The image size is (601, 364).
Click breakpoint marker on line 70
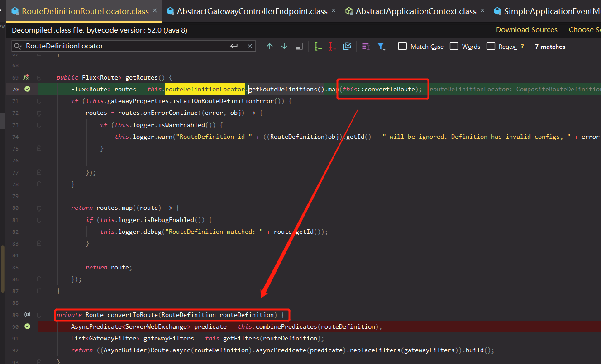coord(27,89)
